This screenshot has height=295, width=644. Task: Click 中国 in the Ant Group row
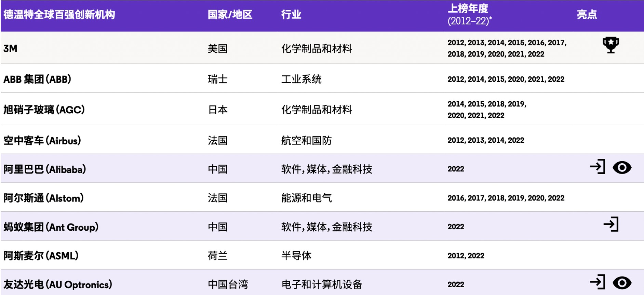point(218,227)
